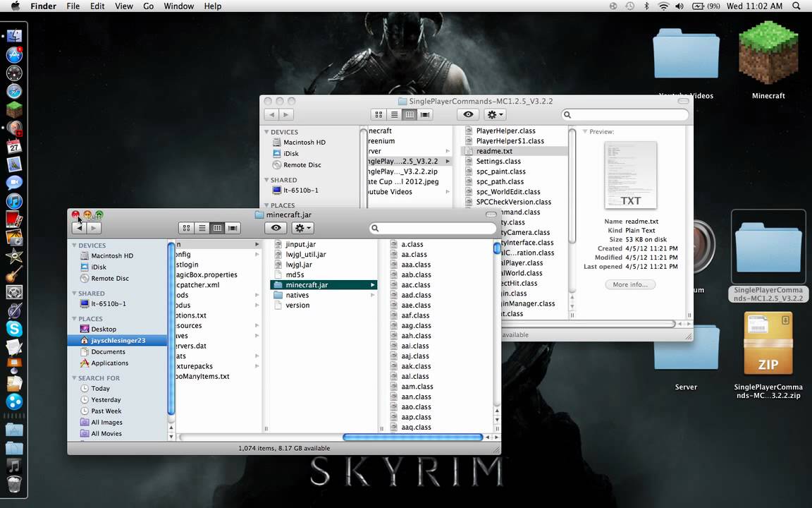
Task: Click Quick Look eye in SinglePlayerCommands window
Action: click(x=468, y=114)
